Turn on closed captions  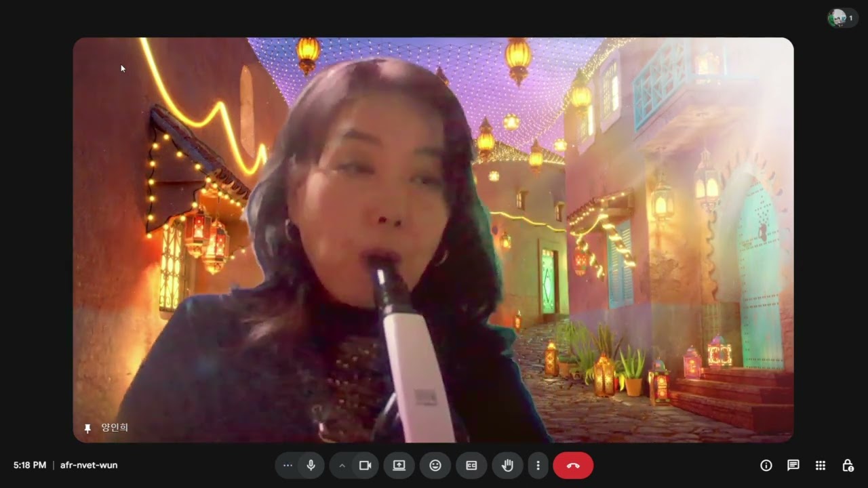pyautogui.click(x=471, y=466)
